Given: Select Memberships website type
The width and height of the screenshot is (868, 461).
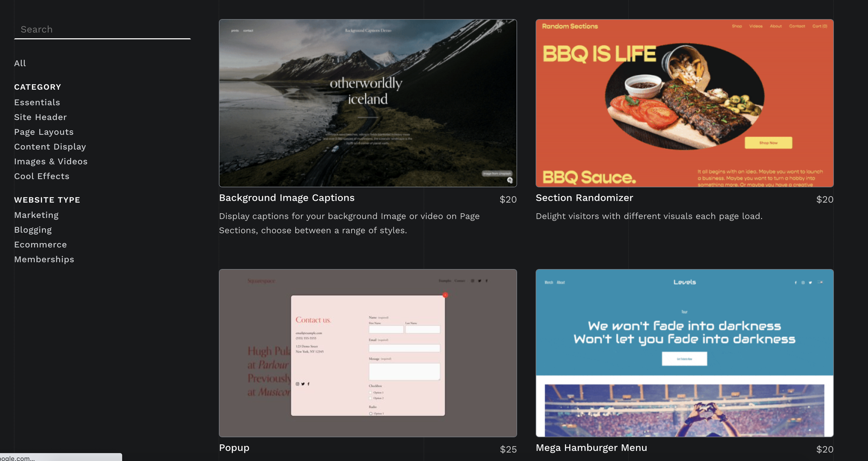Looking at the screenshot, I should click(44, 260).
